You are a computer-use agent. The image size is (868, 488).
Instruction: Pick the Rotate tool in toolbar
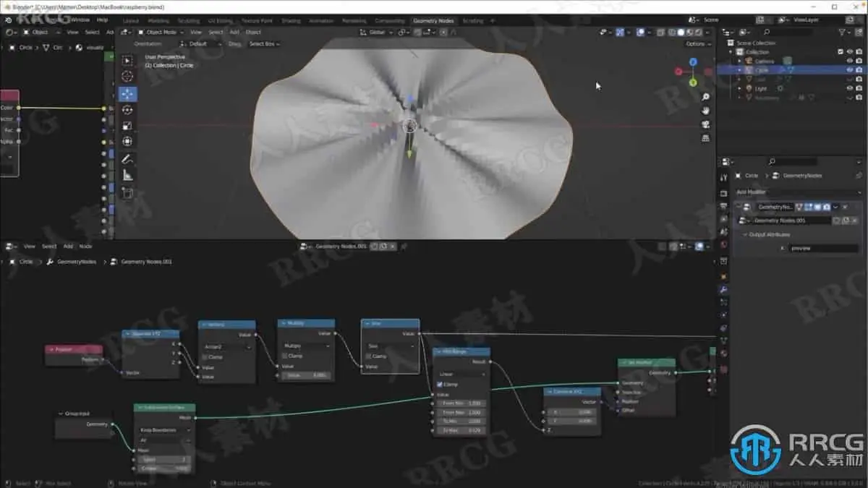[x=127, y=110]
